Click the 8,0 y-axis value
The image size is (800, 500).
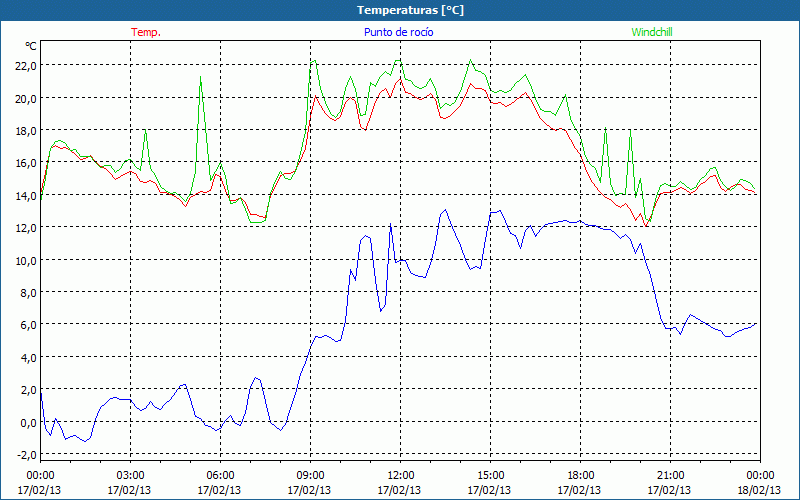pos(28,292)
